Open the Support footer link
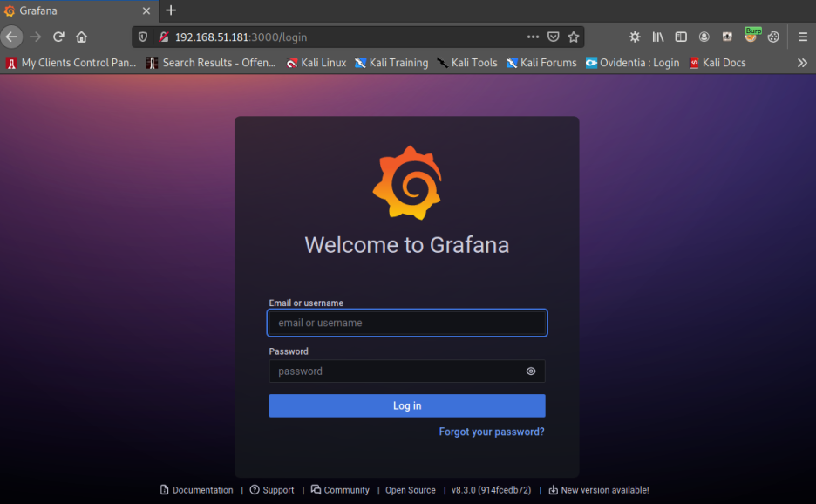Screen dimensions: 816x504 [272, 490]
